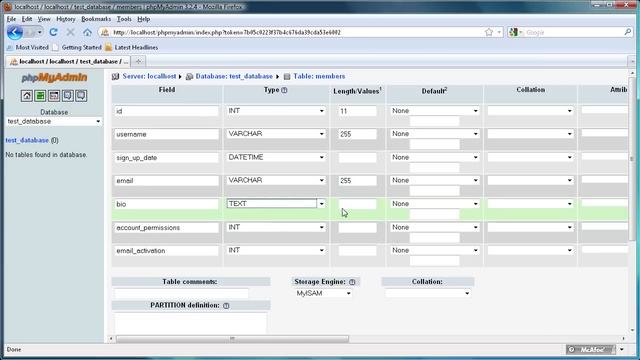The image size is (640, 360).
Task: Reload the current page
Action: pyautogui.click(x=53, y=32)
